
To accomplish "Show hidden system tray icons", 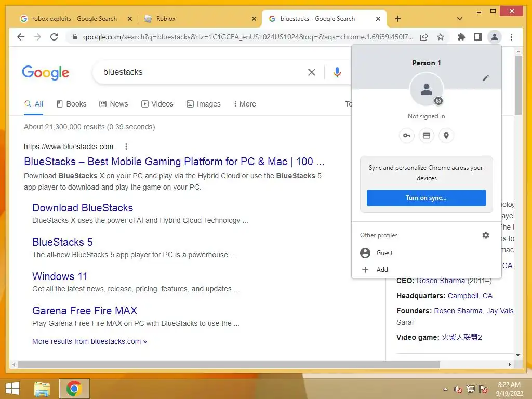I will click(x=445, y=389).
